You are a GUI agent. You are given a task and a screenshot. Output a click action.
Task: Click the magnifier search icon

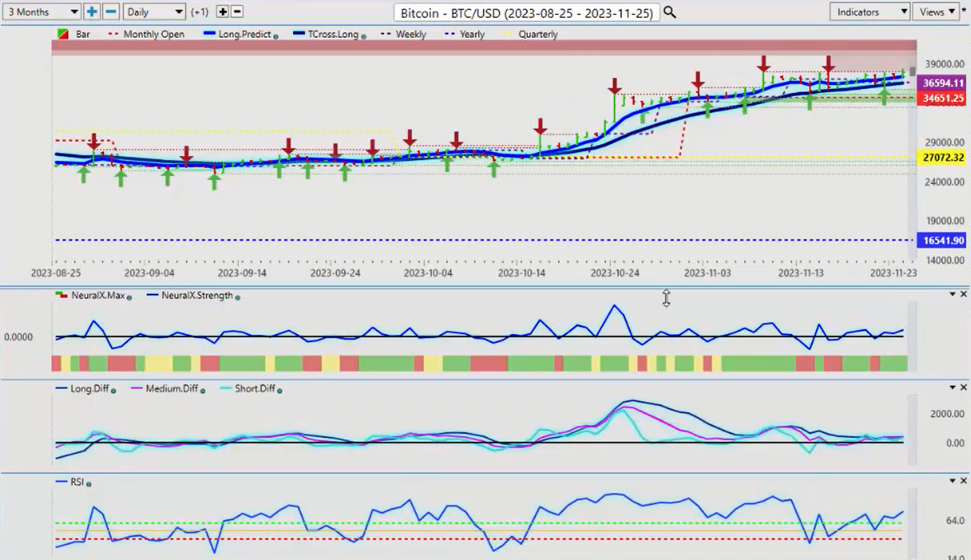(670, 12)
